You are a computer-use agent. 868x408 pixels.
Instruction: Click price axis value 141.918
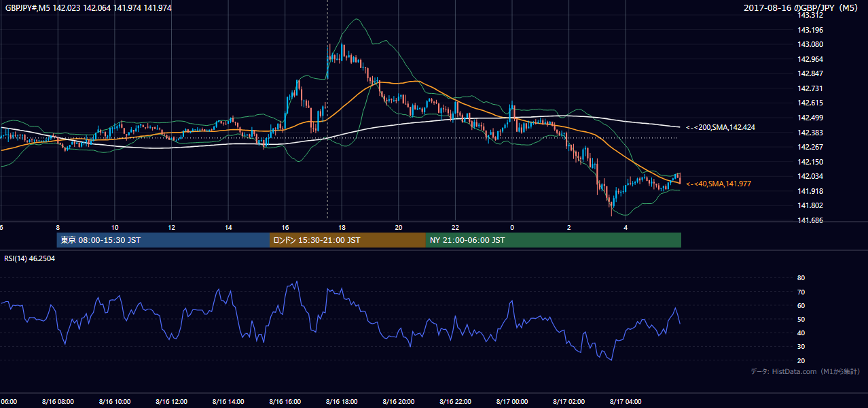[x=810, y=191]
